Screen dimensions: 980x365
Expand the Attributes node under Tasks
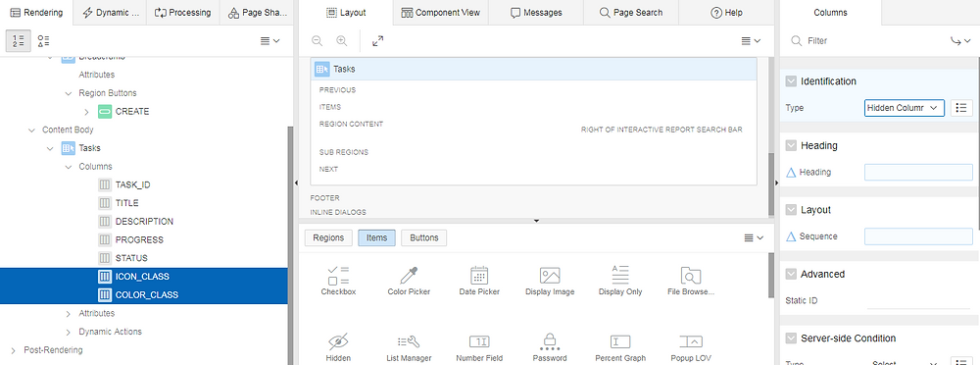69,313
